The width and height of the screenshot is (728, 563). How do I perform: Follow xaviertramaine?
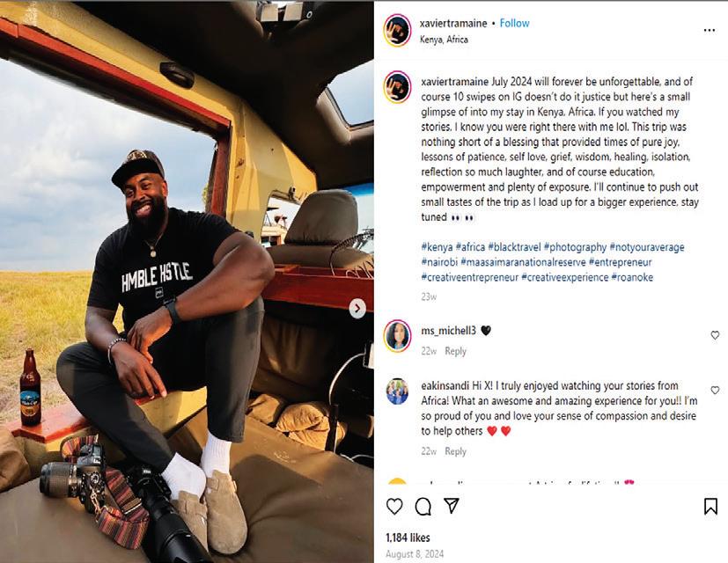514,23
